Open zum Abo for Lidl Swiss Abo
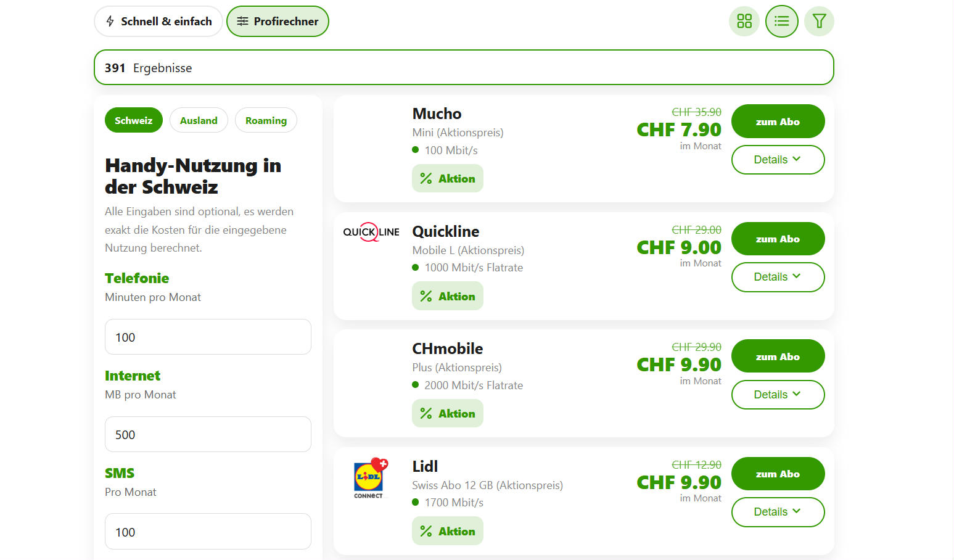This screenshot has height=560, width=954. 778,474
